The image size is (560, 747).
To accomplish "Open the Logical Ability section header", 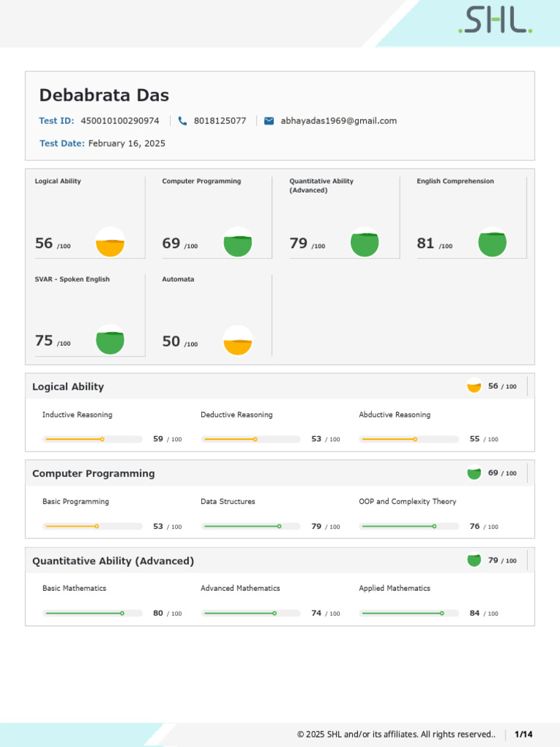I will click(69, 387).
